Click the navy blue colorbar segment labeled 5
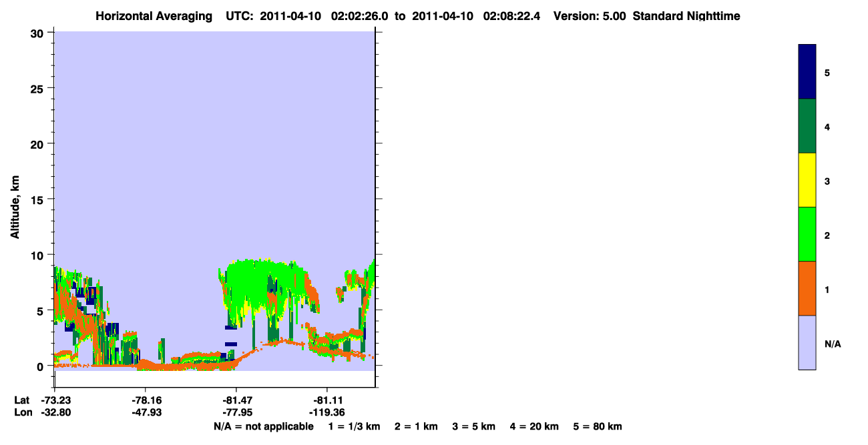This screenshot has height=445, width=868. [807, 72]
